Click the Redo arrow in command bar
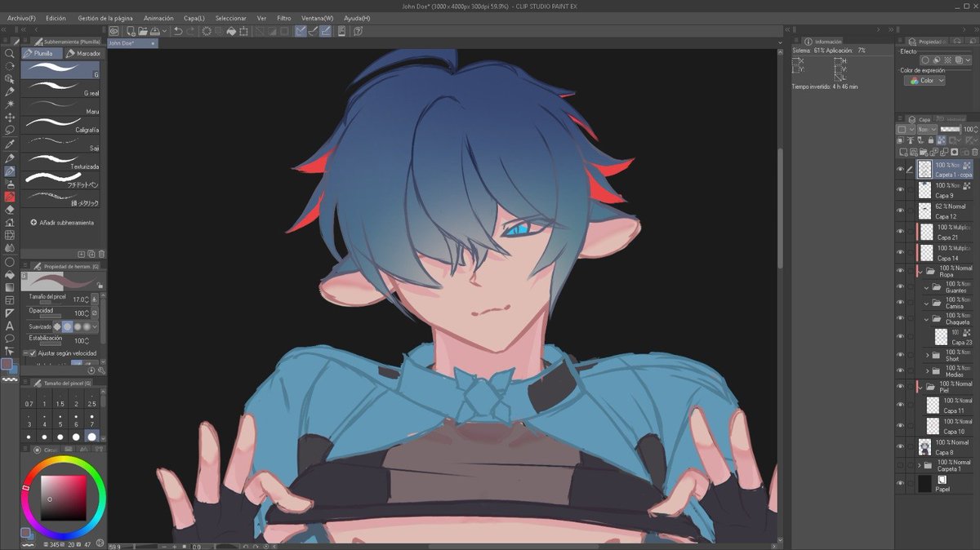 190,31
